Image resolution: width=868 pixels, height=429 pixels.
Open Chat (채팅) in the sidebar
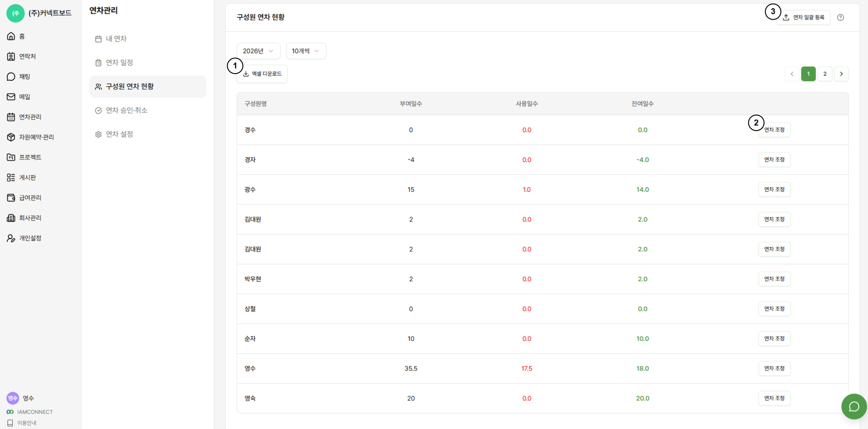(x=19, y=77)
